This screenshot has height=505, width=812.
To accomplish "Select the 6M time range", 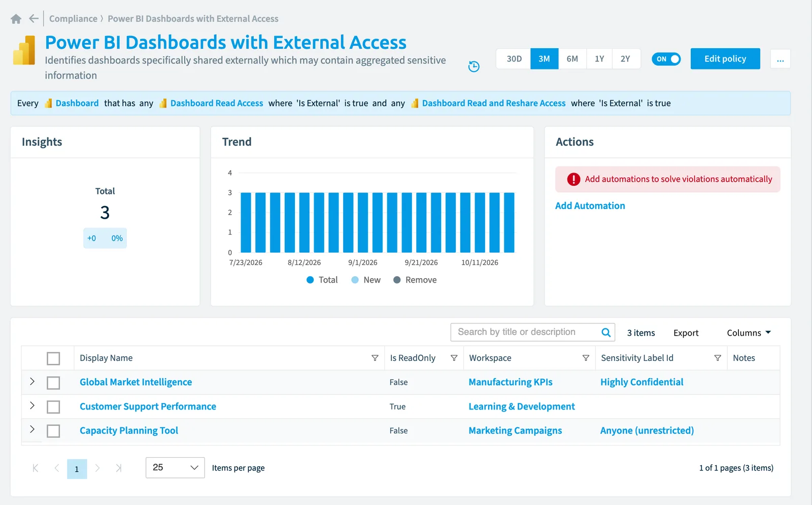I will (572, 59).
